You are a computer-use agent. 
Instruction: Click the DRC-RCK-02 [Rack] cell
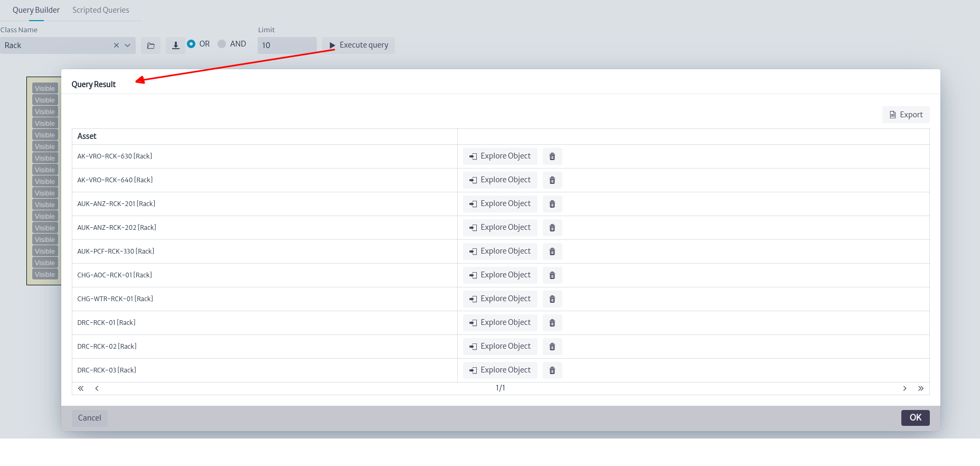[x=265, y=347]
